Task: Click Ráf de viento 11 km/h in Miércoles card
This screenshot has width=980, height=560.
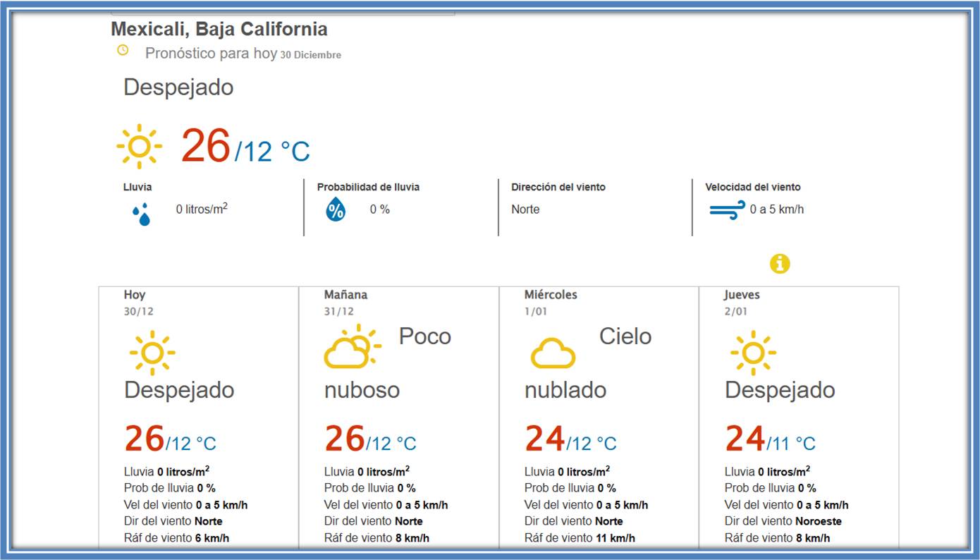Action: point(580,538)
